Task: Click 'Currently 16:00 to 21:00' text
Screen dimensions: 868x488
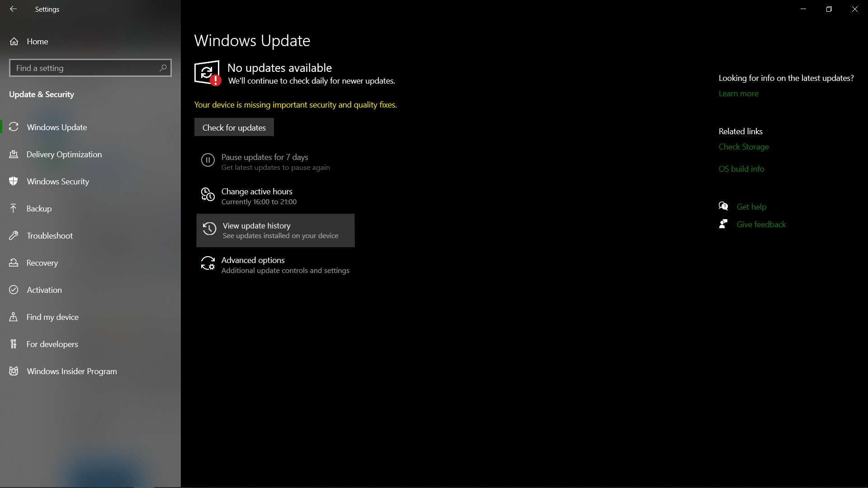Action: point(259,202)
